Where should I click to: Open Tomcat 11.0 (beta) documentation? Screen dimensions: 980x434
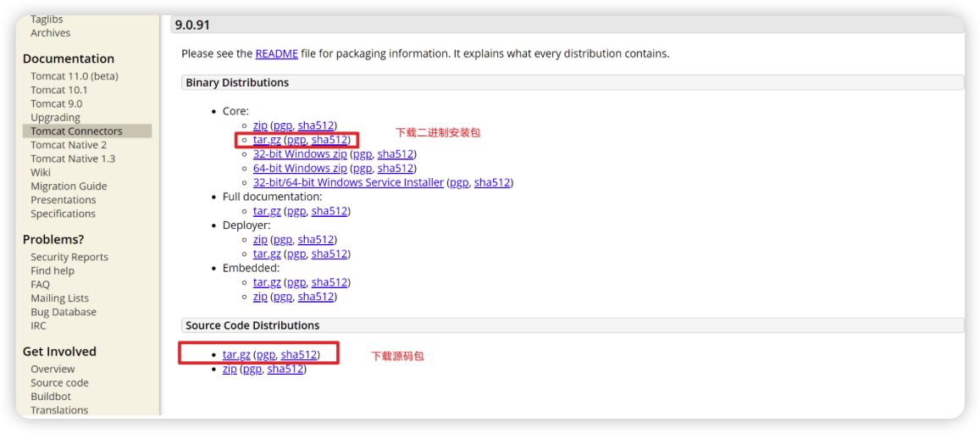coord(75,76)
